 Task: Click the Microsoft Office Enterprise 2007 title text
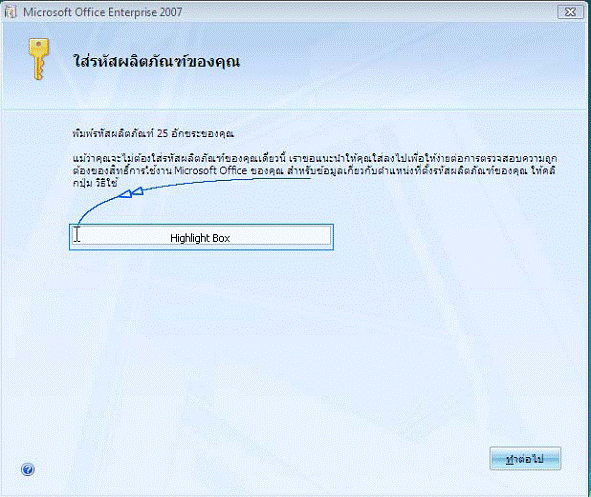tap(103, 12)
